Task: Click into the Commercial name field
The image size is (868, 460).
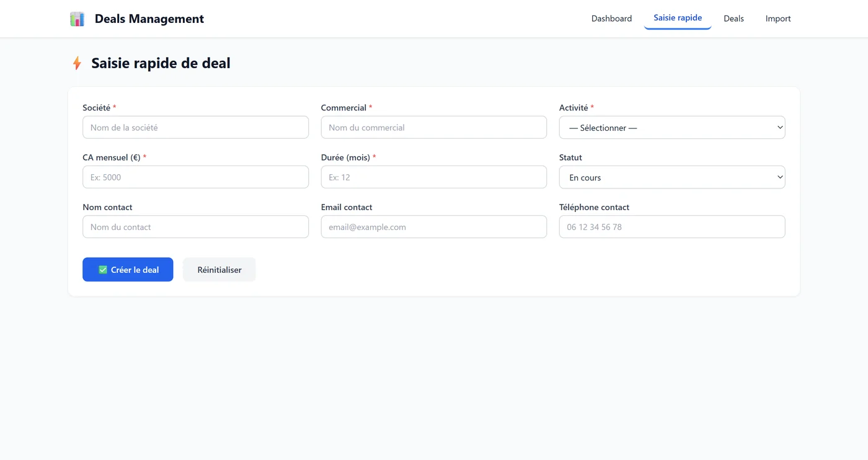Action: coord(434,127)
